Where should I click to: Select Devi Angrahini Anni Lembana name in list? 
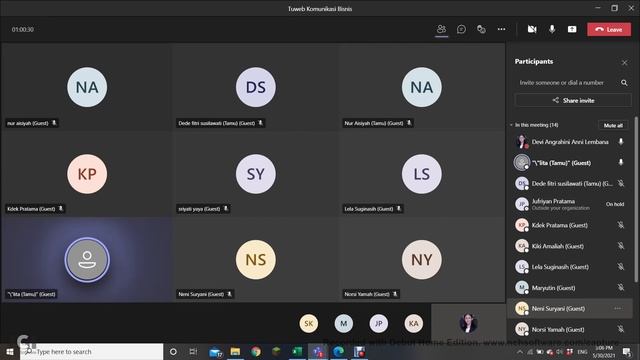tap(570, 142)
